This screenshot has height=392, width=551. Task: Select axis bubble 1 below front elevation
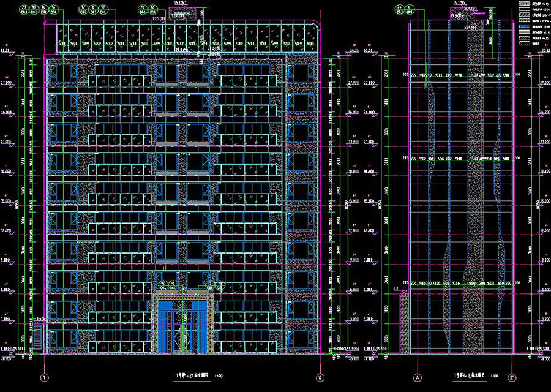point(45,379)
